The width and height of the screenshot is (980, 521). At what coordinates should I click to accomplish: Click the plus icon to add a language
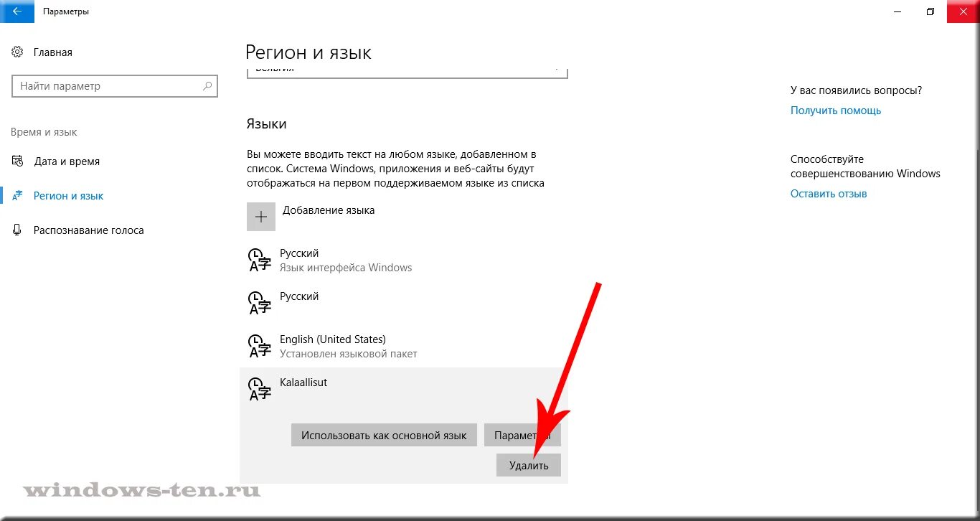coord(261,217)
